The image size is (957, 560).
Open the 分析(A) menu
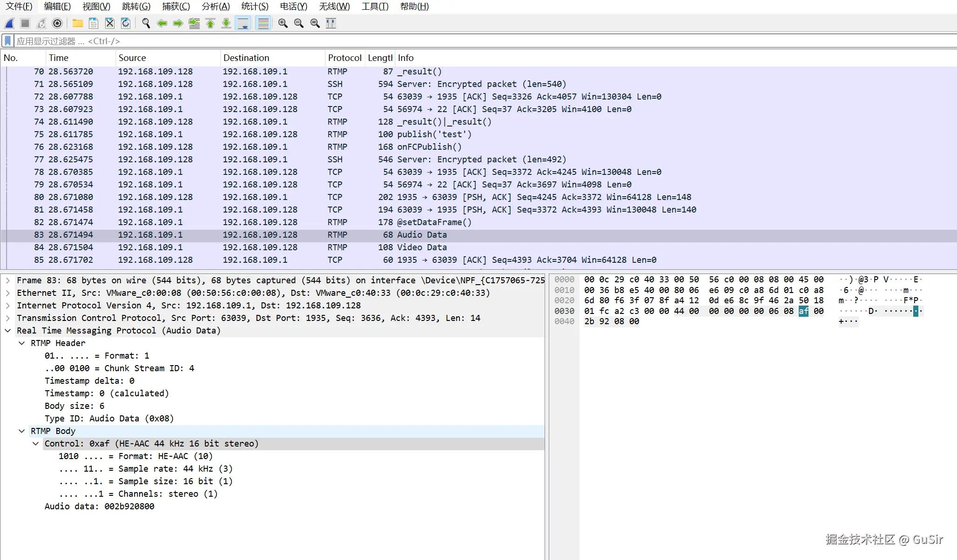pos(216,7)
